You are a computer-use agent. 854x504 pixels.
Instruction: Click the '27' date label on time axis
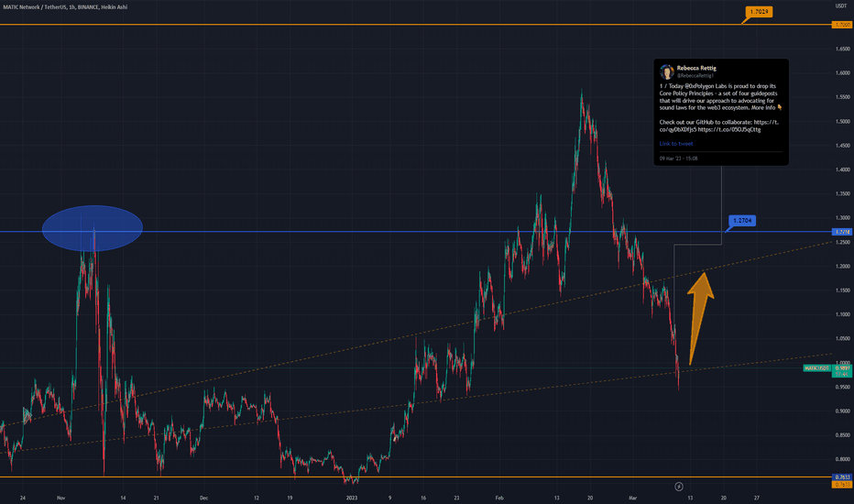pyautogui.click(x=757, y=498)
